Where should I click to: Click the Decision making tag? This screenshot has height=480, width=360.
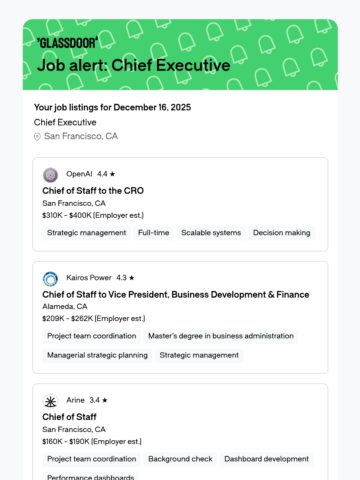coord(282,233)
